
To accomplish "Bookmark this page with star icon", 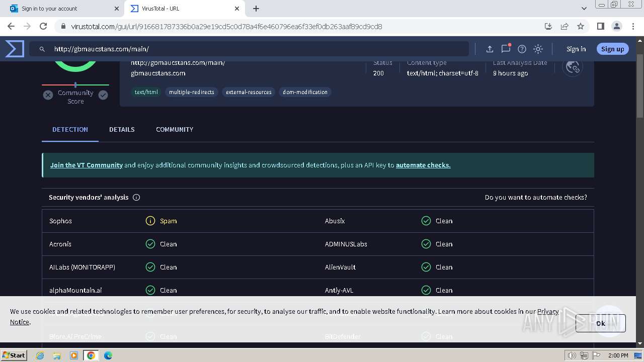I will tap(581, 26).
